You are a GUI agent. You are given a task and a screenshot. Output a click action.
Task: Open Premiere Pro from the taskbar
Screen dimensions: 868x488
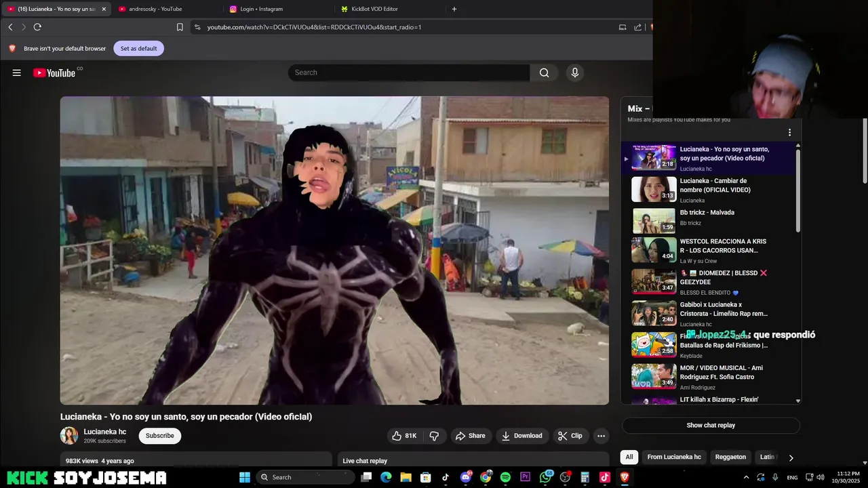(525, 477)
